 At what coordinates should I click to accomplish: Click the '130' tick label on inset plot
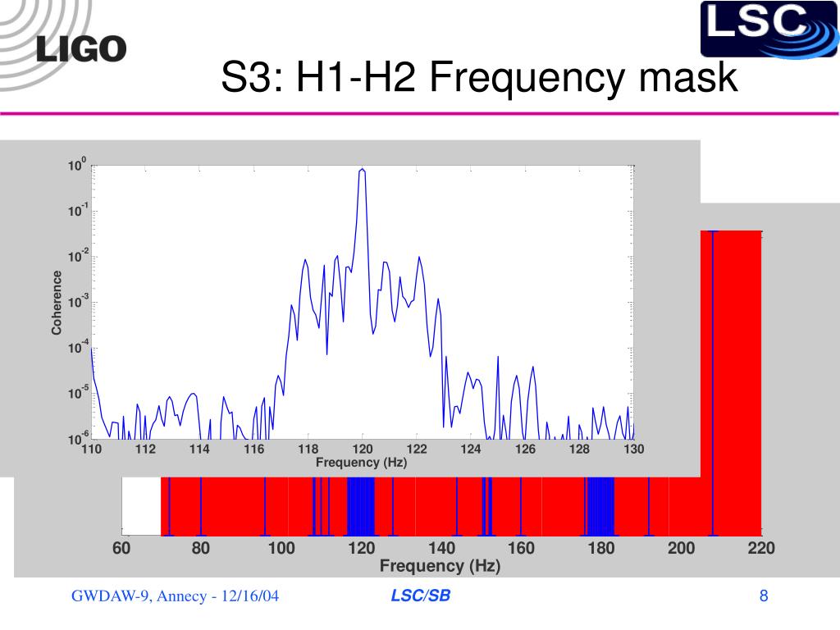[x=634, y=449]
